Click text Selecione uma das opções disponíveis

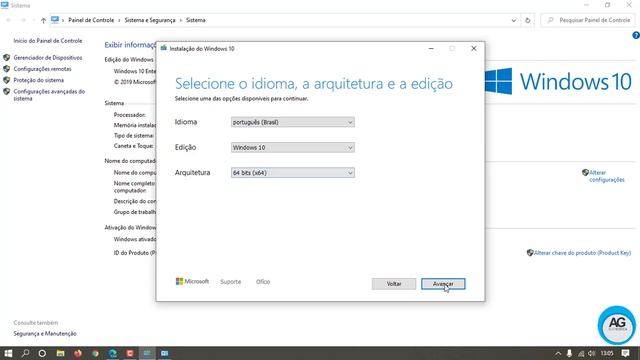(x=242, y=98)
